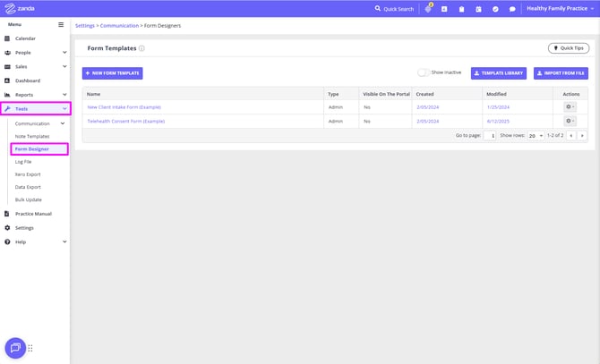Open gear actions for New Client Intake Form
The height and width of the screenshot is (364, 600).
pos(570,107)
